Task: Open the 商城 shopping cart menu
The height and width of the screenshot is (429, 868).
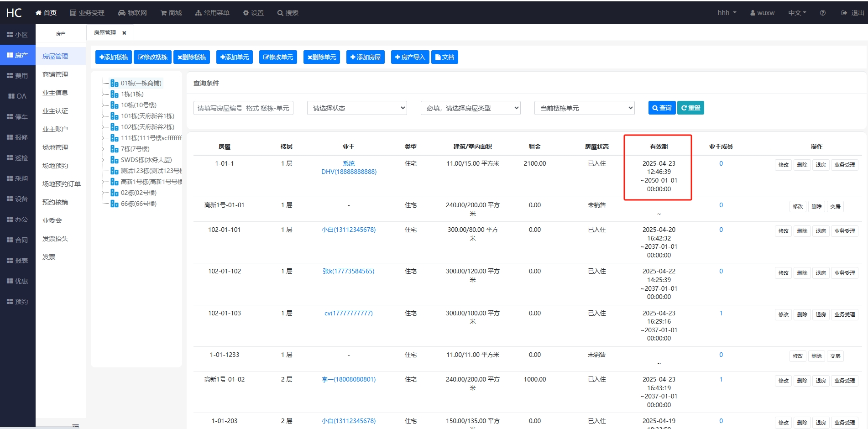Action: point(163,13)
